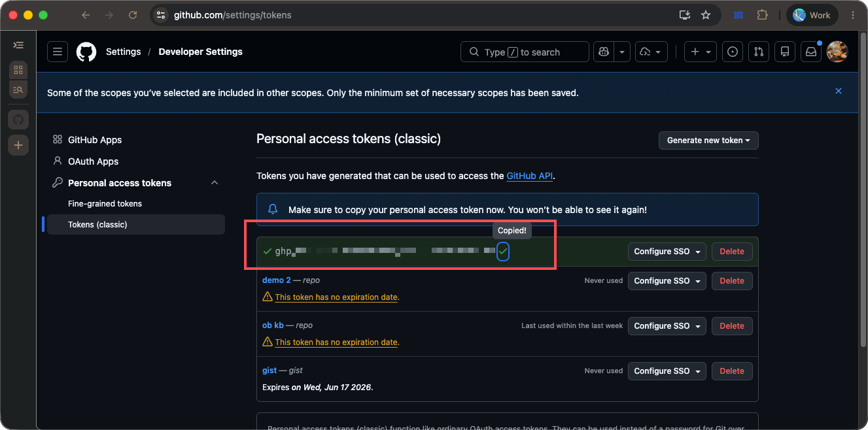Toggle the browser sidebar collapse icon

(18, 45)
